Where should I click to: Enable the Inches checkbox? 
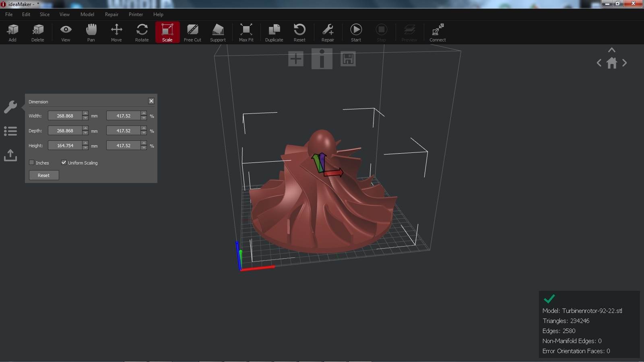pos(31,162)
